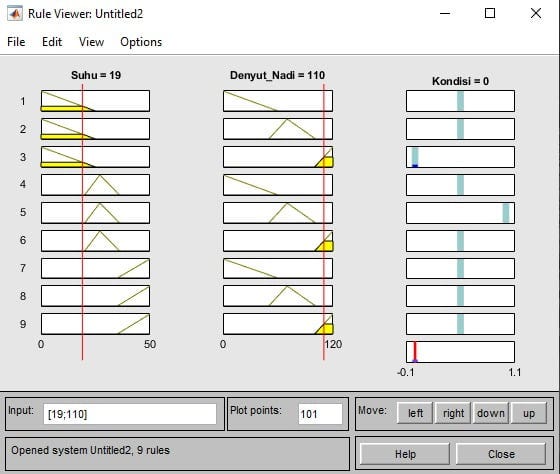Open the Options menu
The image size is (560, 474).
141,42
